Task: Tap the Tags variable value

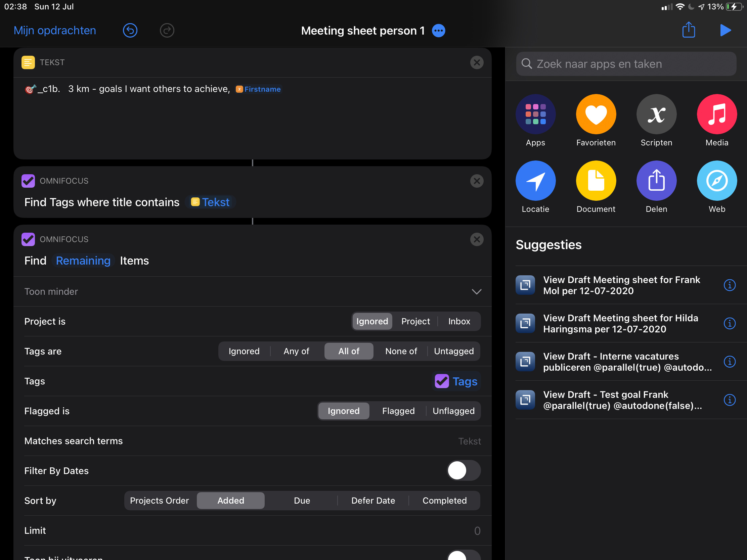Action: pos(456,381)
